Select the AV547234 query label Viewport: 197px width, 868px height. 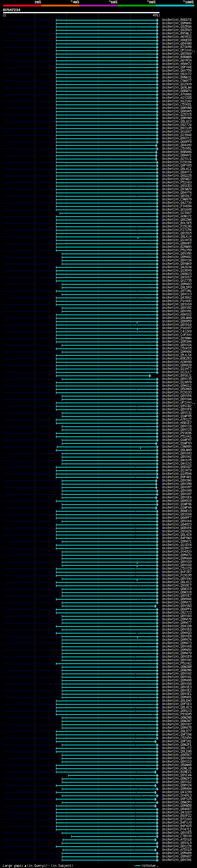point(11,10)
